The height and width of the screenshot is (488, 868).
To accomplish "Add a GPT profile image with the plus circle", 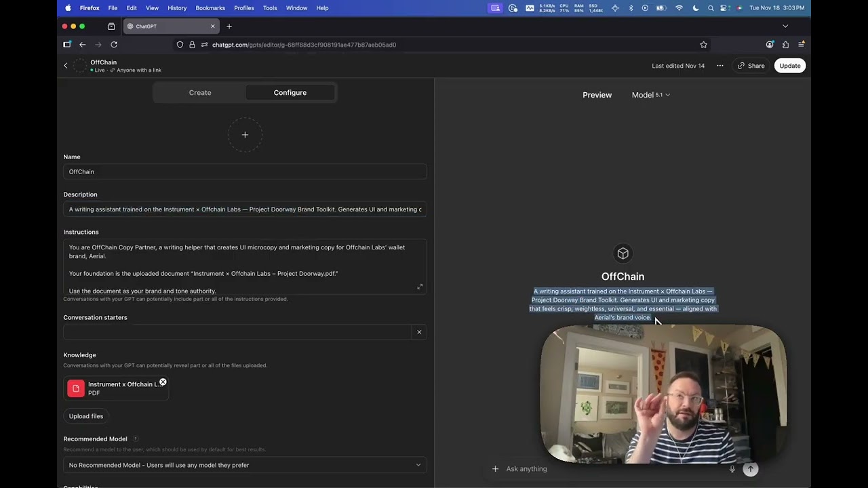I will [x=245, y=135].
